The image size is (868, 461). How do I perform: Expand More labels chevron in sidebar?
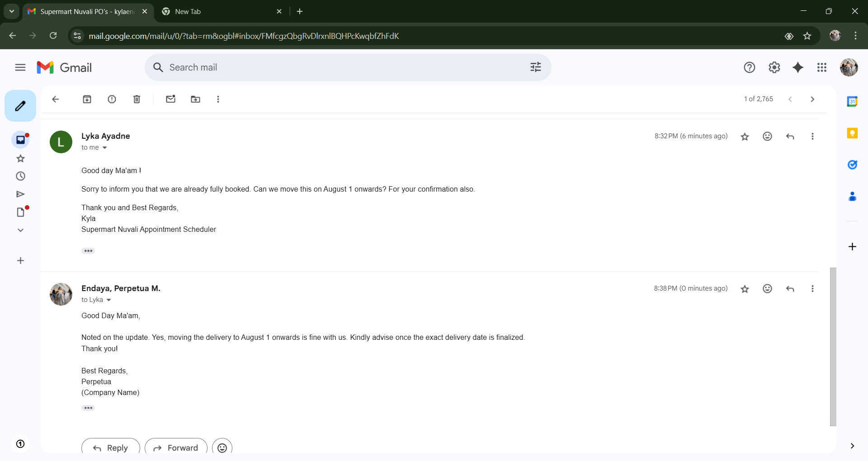tap(20, 230)
